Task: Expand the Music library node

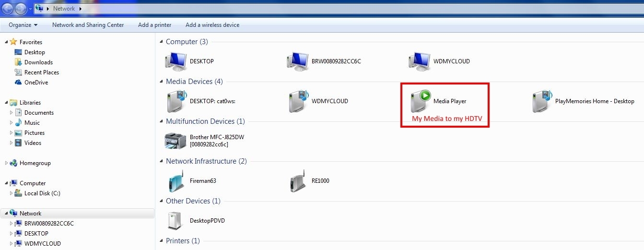Action: click(12, 122)
